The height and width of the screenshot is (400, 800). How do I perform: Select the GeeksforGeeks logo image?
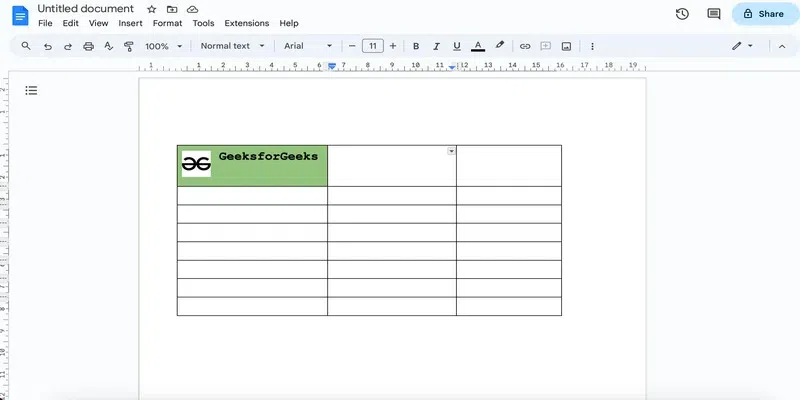coord(196,164)
